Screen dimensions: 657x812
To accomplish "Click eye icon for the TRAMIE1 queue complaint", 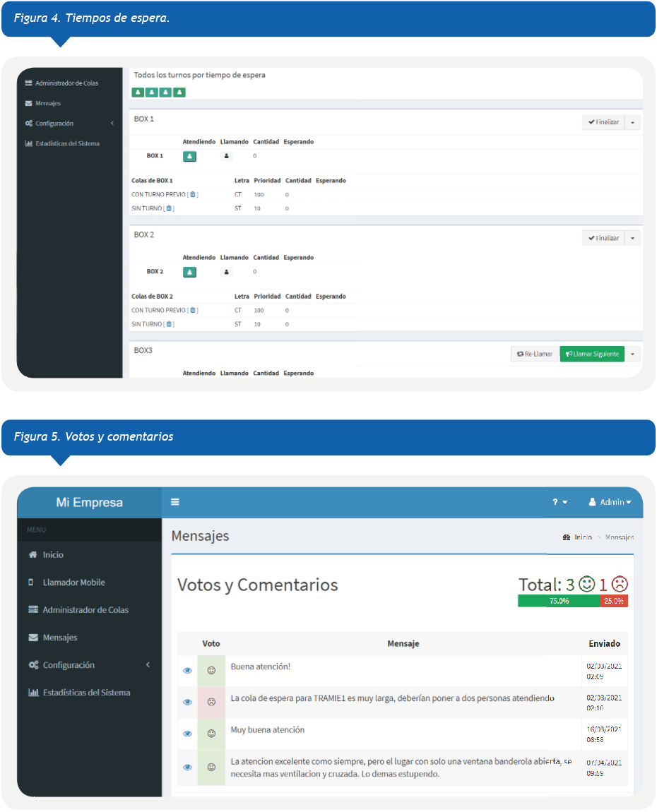I will click(187, 703).
